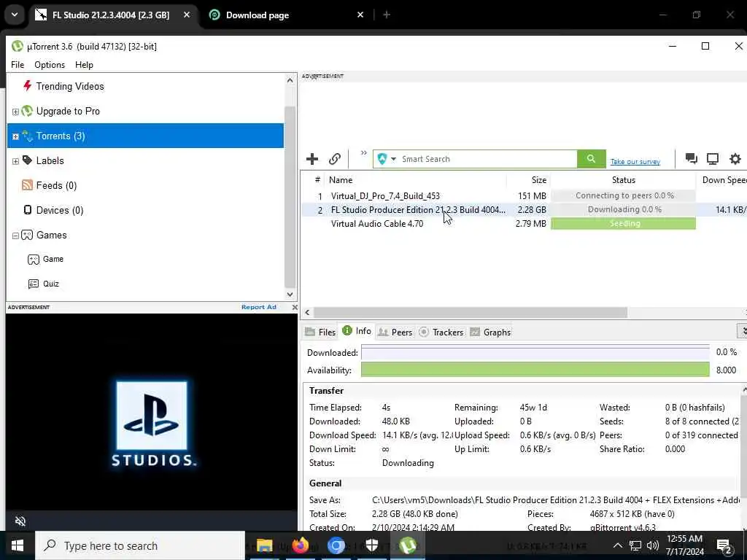Open the Options menu
The image size is (747, 560).
[x=50, y=65]
